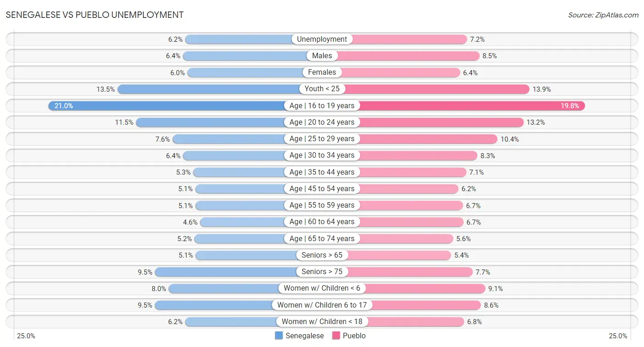644x347 pixels.
Task: Click the Unemployment category label
Action: tap(322, 39)
